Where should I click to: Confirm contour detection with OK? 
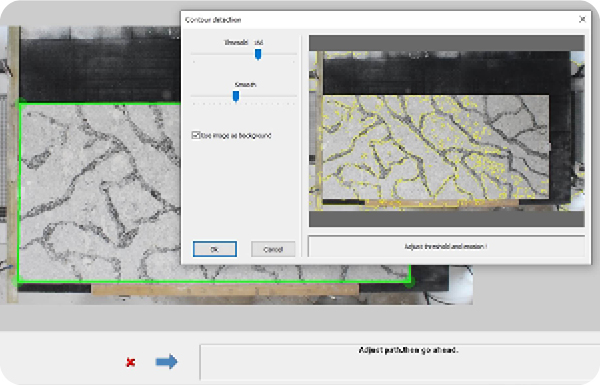215,249
